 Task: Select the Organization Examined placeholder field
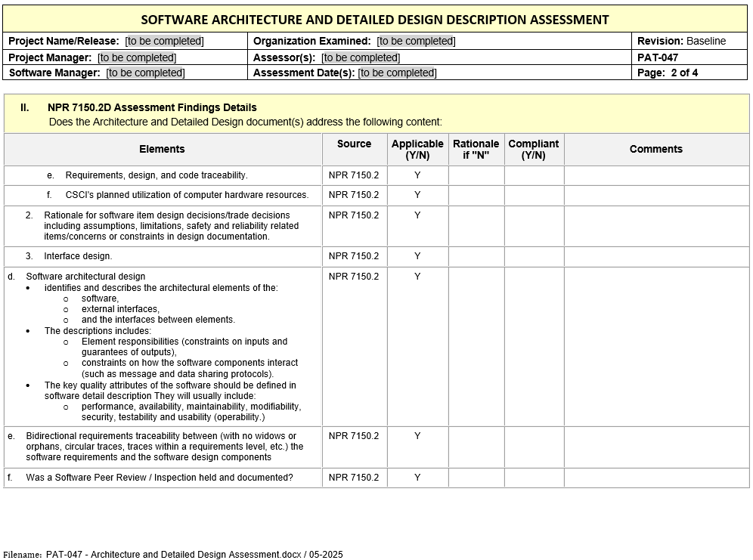(x=416, y=41)
